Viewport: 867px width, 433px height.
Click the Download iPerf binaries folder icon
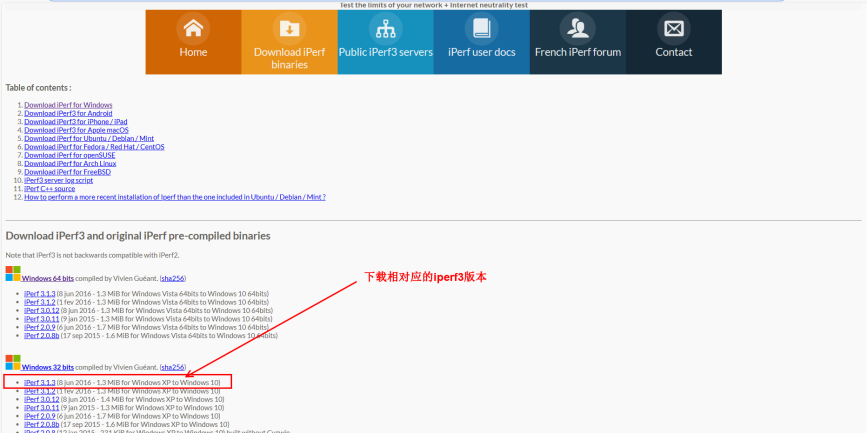tap(289, 28)
